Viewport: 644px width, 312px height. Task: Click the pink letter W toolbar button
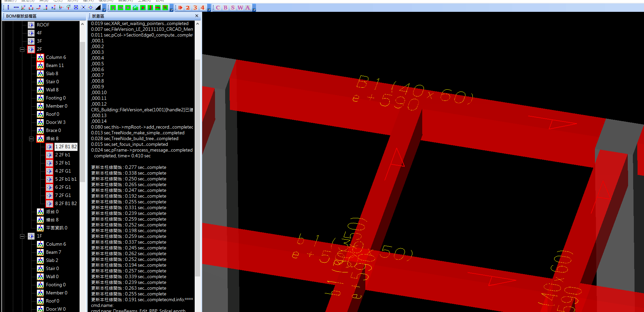click(240, 7)
